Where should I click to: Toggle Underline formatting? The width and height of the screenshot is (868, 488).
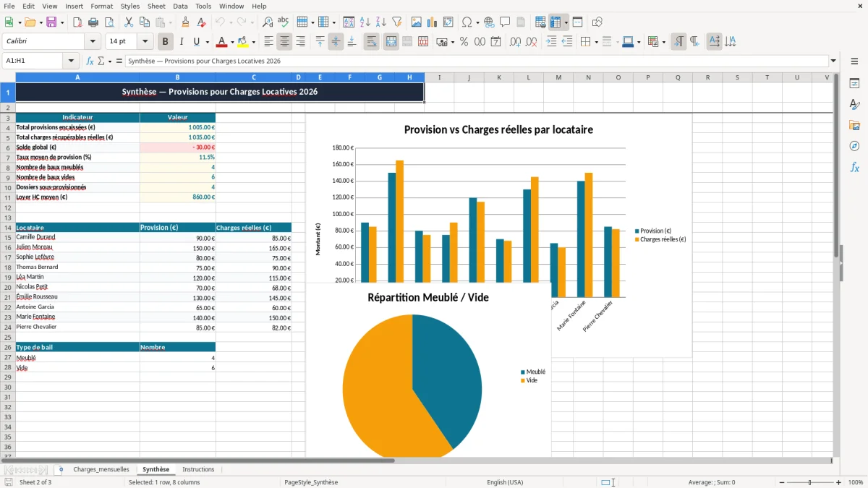click(x=196, y=42)
